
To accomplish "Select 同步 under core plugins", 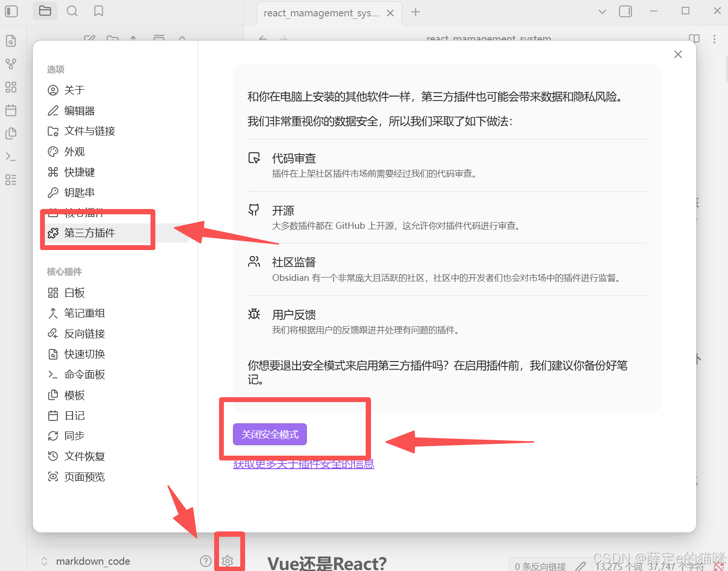I will [74, 435].
